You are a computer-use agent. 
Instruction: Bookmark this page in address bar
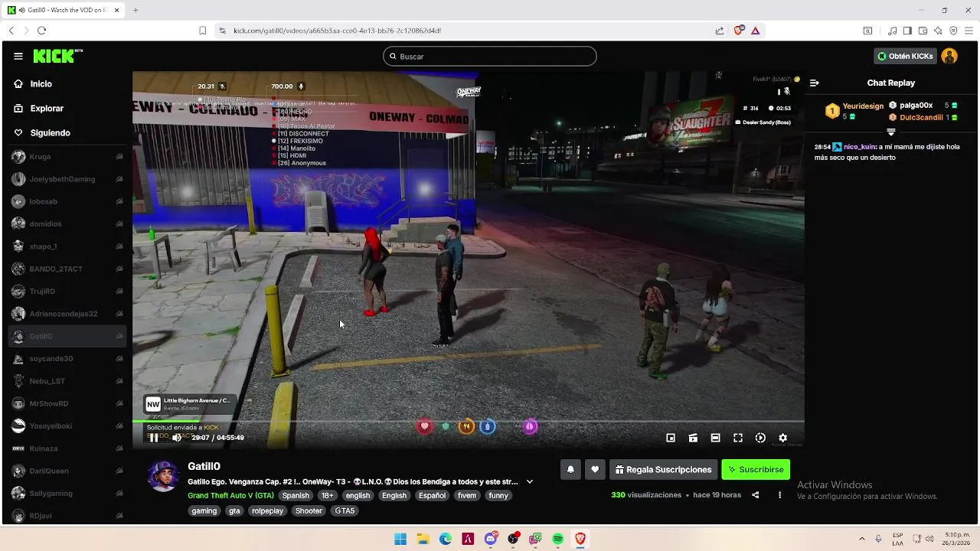tap(202, 31)
